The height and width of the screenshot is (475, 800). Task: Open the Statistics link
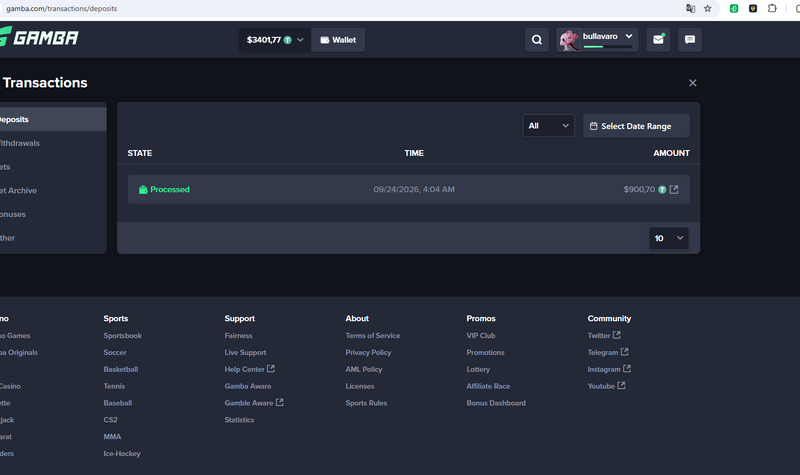(x=239, y=419)
